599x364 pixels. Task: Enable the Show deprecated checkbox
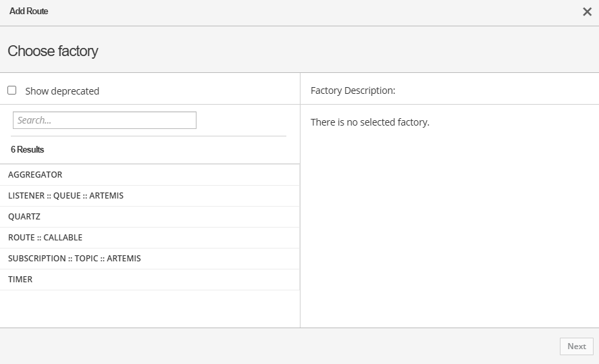(x=11, y=90)
